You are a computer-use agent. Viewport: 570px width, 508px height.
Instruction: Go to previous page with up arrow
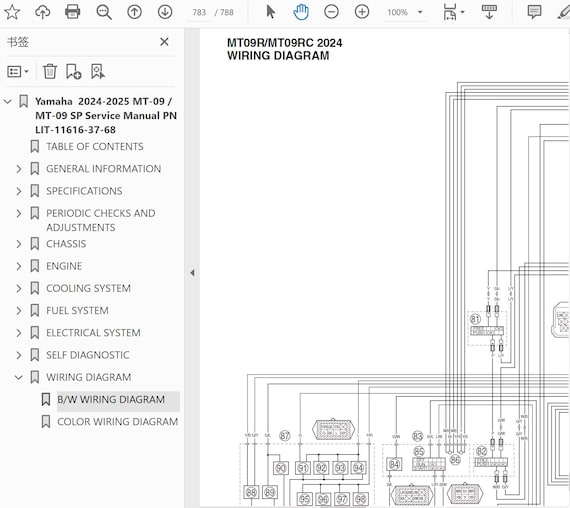coord(135,12)
